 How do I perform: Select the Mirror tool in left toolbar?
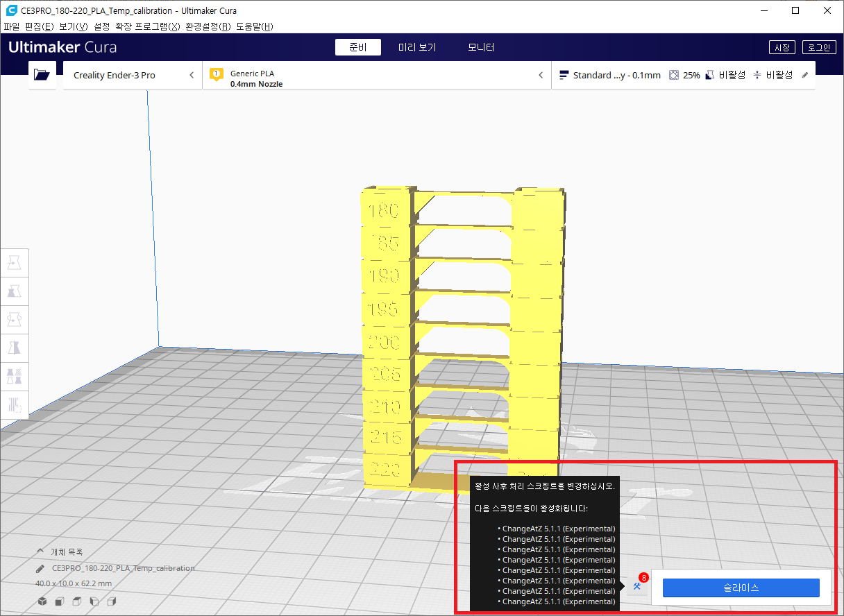coord(15,348)
